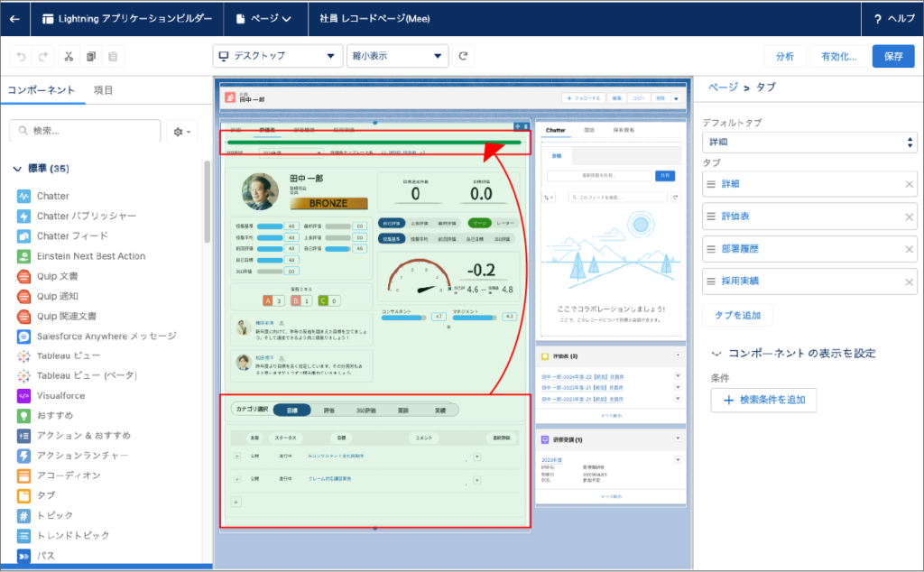Image resolution: width=924 pixels, height=572 pixels.
Task: Click the Quip 文書 component icon
Action: [23, 276]
